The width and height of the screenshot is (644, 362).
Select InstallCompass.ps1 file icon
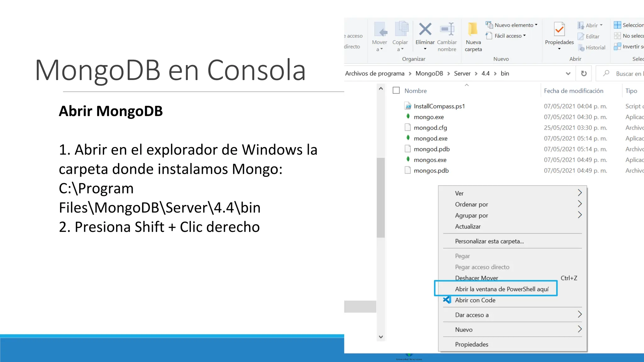[x=408, y=106]
